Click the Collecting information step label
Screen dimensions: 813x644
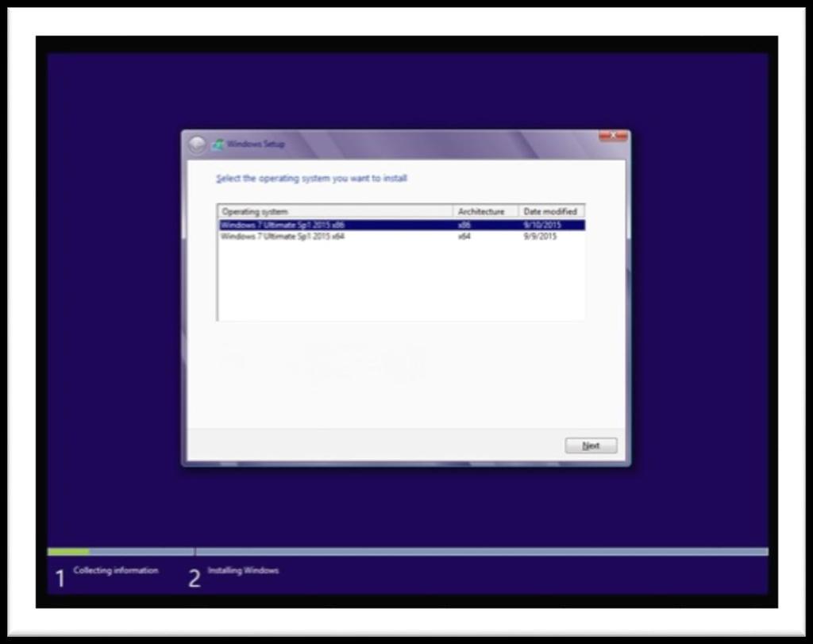click(x=116, y=570)
